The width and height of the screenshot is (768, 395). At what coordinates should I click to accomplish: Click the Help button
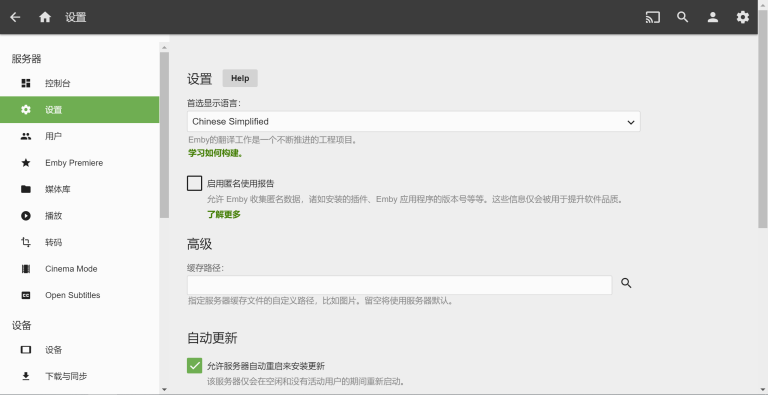pyautogui.click(x=240, y=78)
